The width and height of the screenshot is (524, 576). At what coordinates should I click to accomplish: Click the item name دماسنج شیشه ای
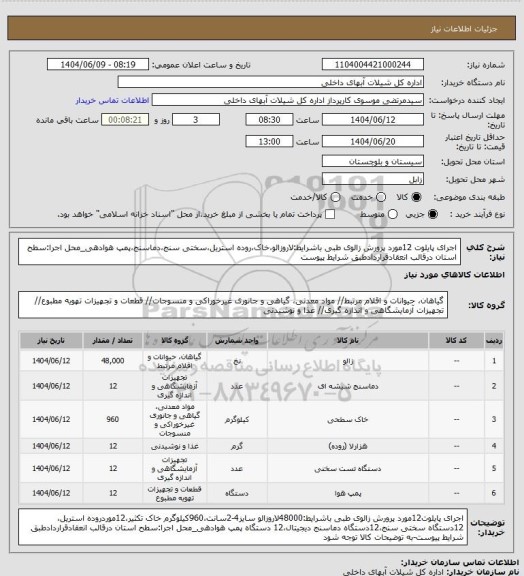(x=348, y=386)
